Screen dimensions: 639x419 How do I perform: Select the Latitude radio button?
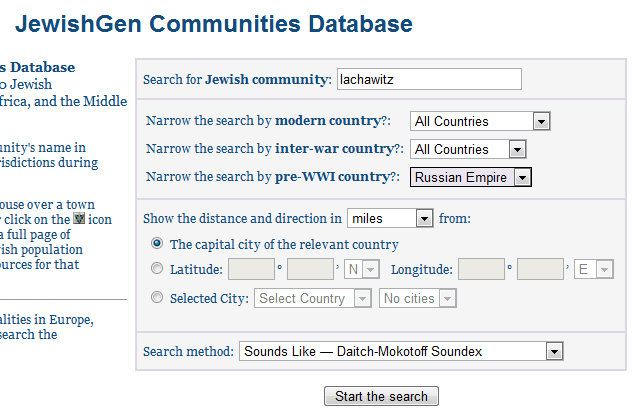pos(157,268)
